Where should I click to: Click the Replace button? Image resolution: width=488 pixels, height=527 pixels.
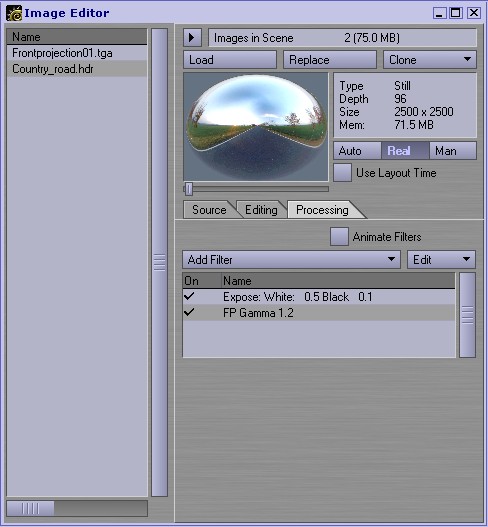[330, 60]
